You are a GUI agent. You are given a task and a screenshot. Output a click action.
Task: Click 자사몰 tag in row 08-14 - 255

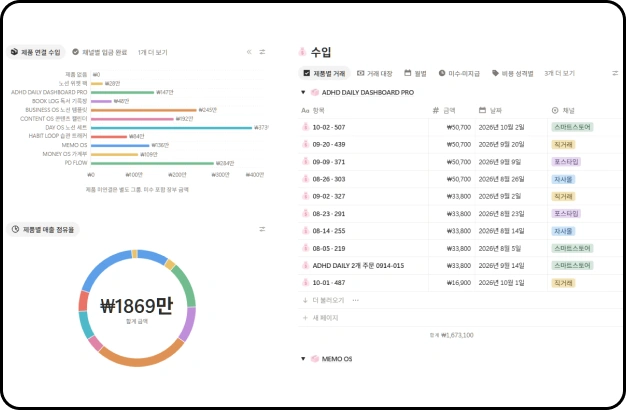coord(563,231)
